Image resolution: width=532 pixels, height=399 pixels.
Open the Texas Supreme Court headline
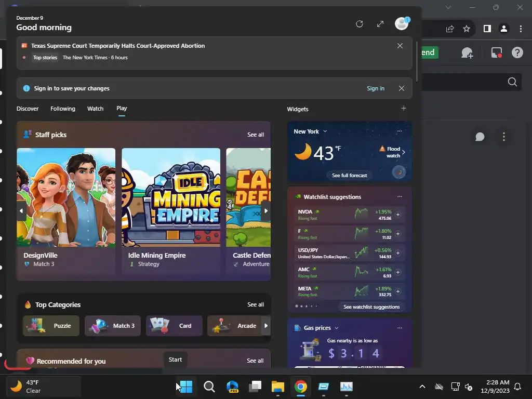point(118,46)
